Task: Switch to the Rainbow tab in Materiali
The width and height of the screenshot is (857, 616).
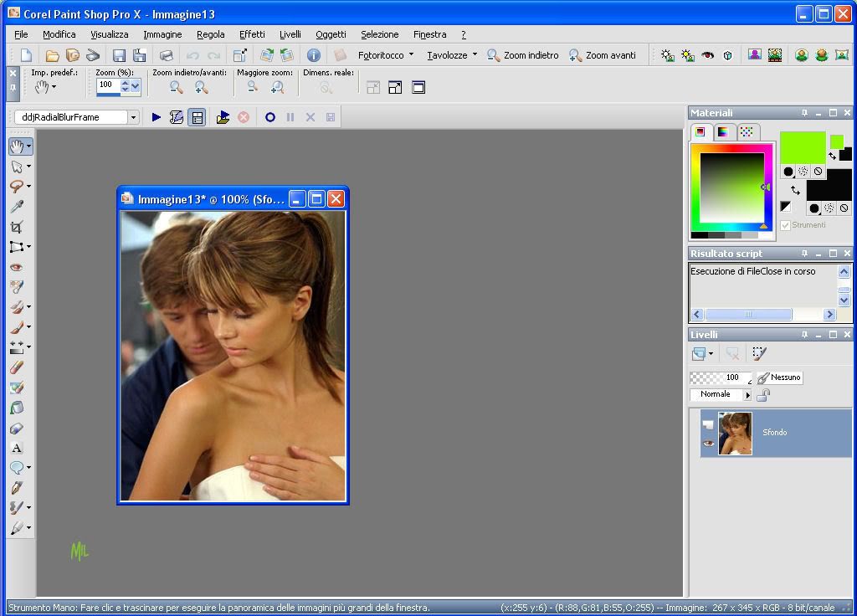Action: coord(722,132)
